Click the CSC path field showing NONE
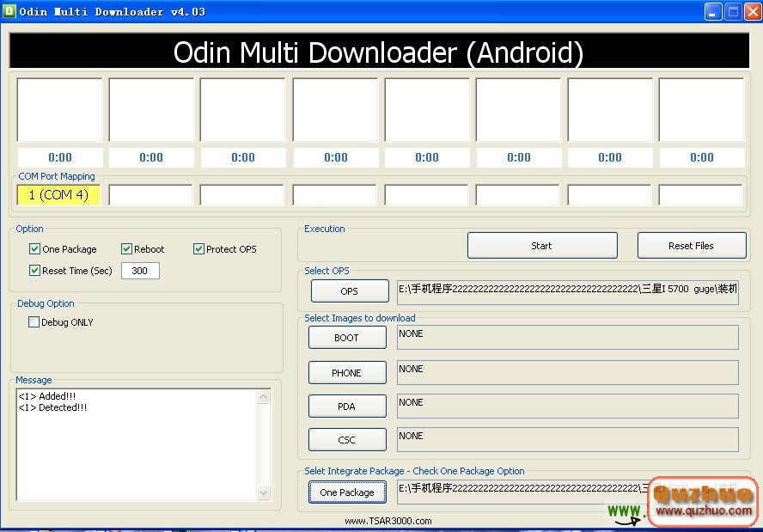 click(x=567, y=439)
